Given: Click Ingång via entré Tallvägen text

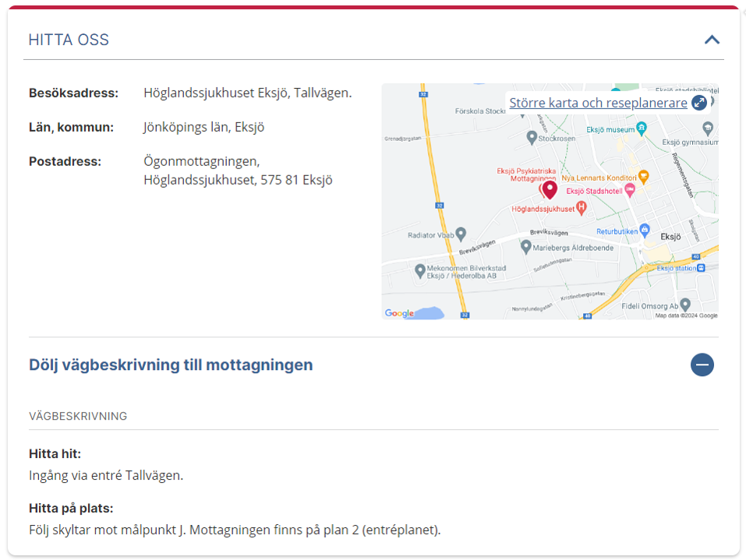Looking at the screenshot, I should (105, 475).
